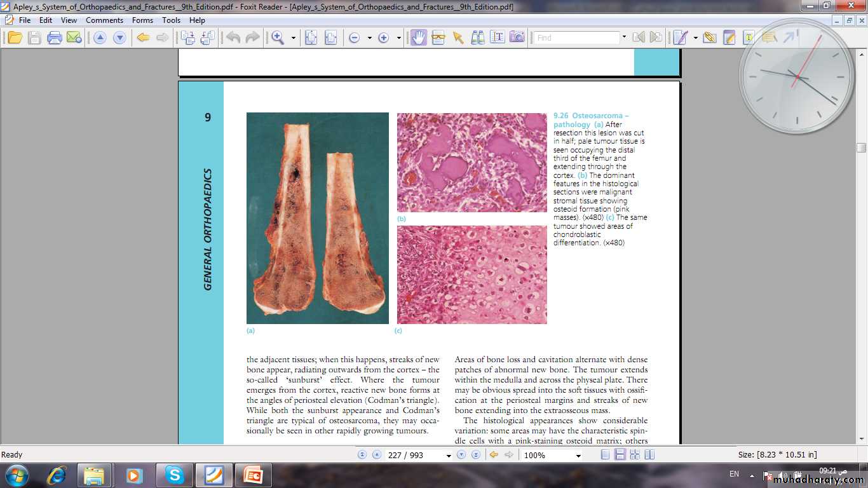Select the Hand tool in toolbar
Viewport: 868px width, 488px height.
[418, 37]
